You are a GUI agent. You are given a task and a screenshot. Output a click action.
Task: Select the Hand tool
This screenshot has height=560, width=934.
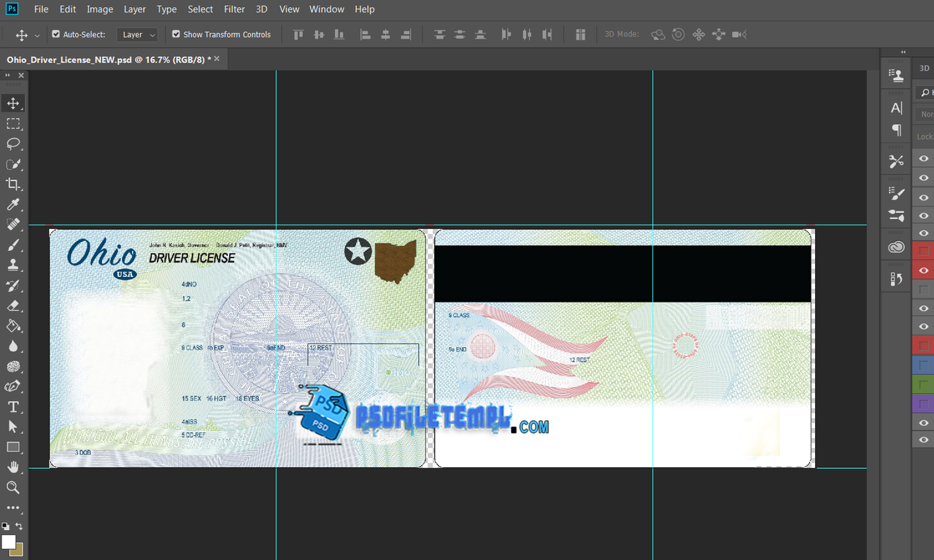pyautogui.click(x=13, y=467)
